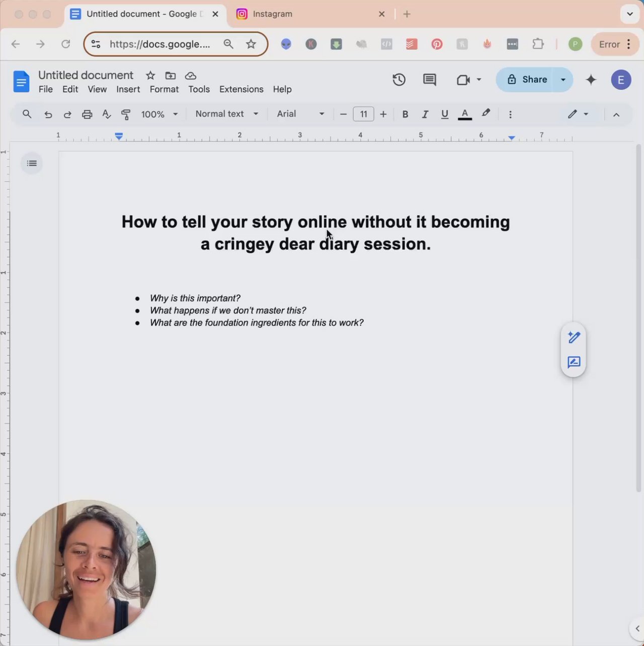Toggle italic formatting
Viewport: 644px width, 646px height.
pyautogui.click(x=425, y=114)
